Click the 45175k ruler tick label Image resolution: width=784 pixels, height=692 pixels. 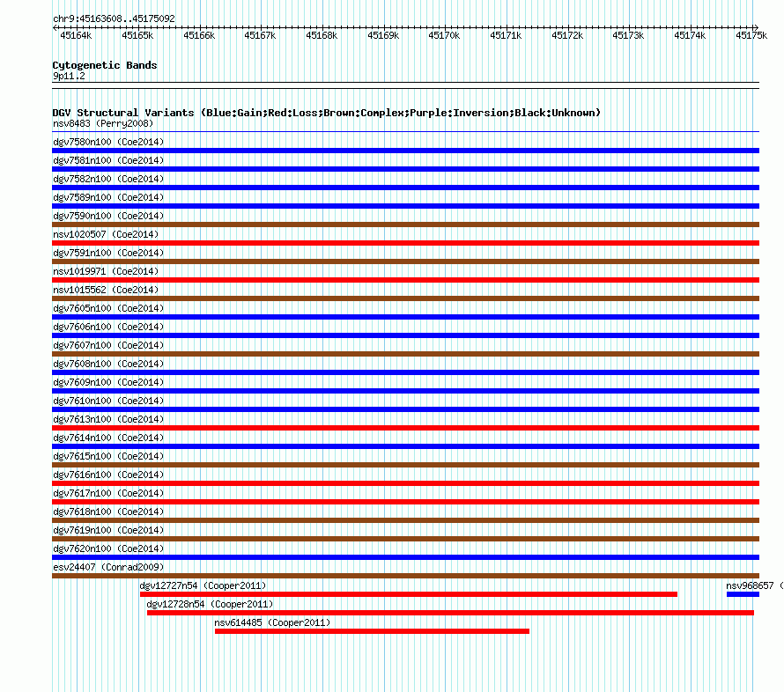[751, 35]
